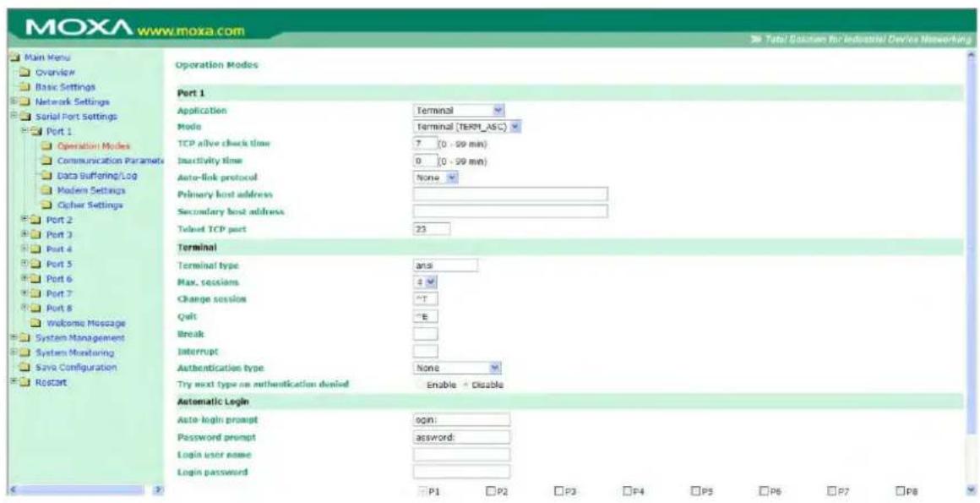Click the Operation Modes folder icon
This screenshot has height=503, width=980.
(x=46, y=145)
